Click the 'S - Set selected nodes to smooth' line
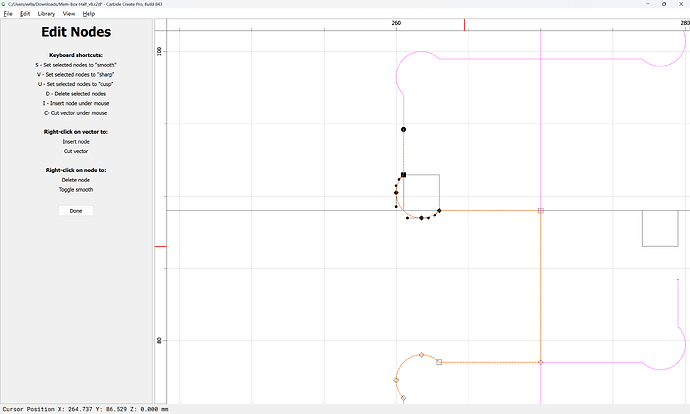 point(76,65)
